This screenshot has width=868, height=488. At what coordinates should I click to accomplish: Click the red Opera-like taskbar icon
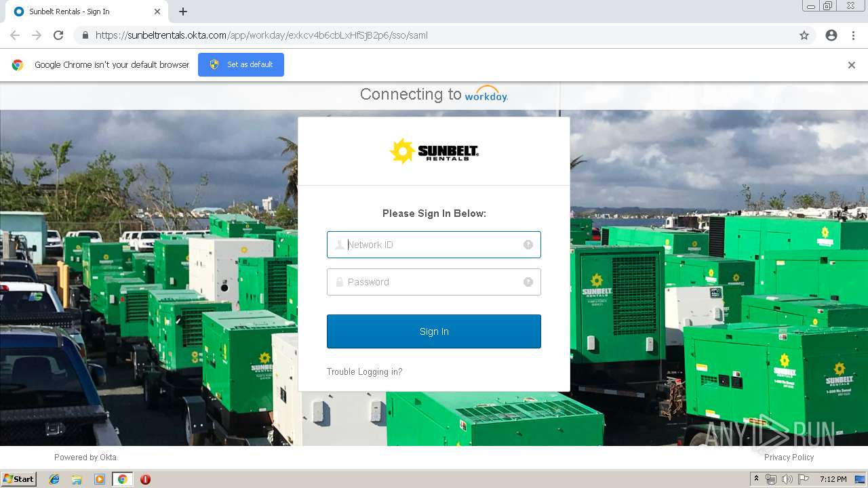[145, 479]
